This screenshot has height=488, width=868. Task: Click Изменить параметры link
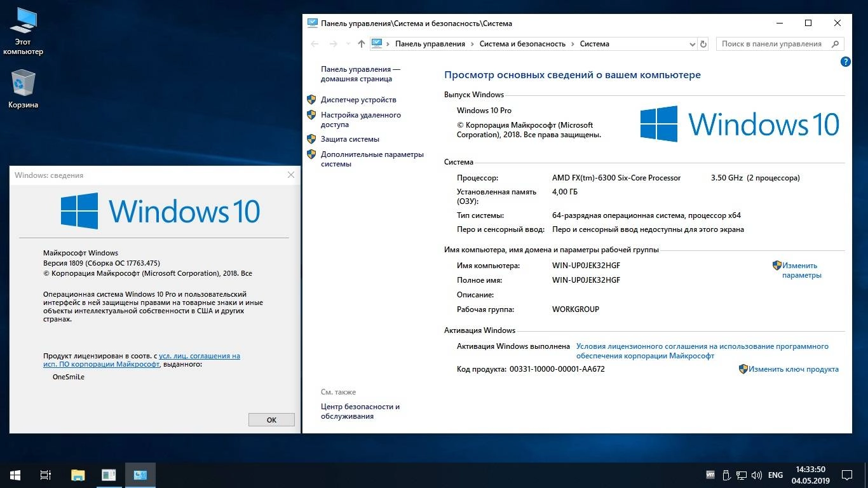tap(801, 270)
